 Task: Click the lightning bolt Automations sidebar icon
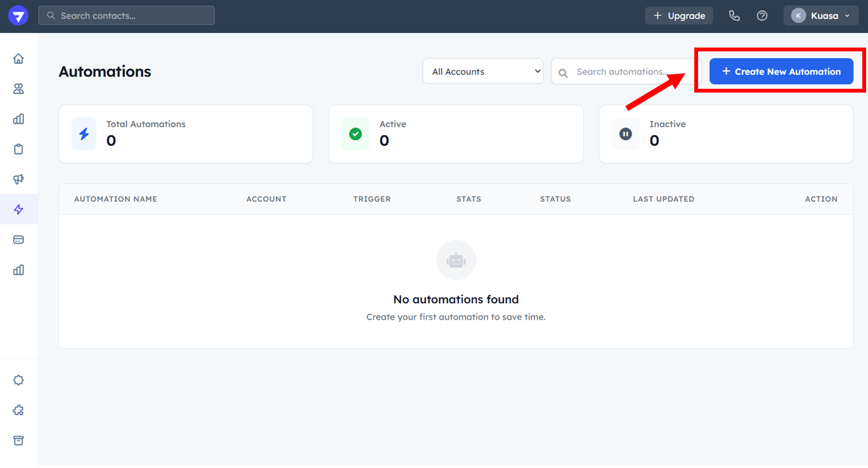(x=18, y=209)
